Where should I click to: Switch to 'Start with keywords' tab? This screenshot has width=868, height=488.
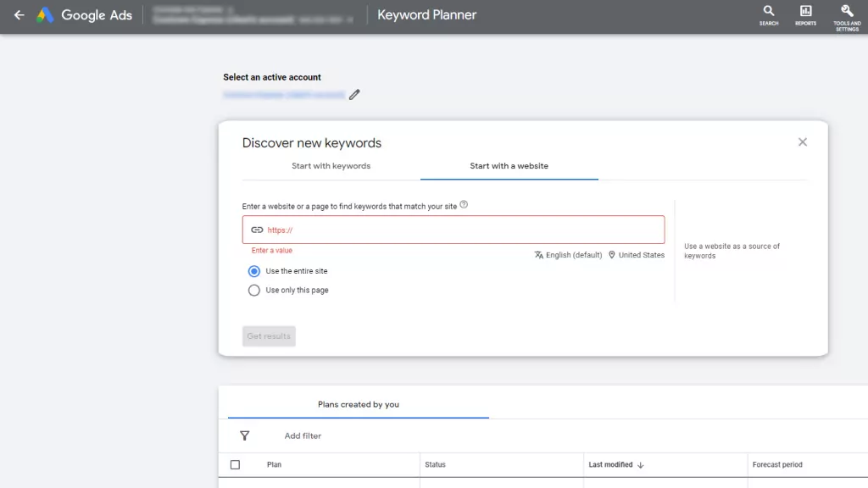point(331,166)
